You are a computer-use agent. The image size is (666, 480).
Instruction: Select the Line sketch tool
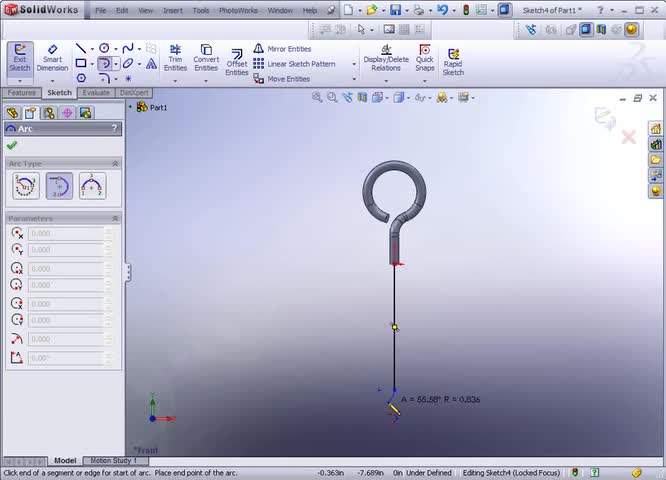coord(81,48)
